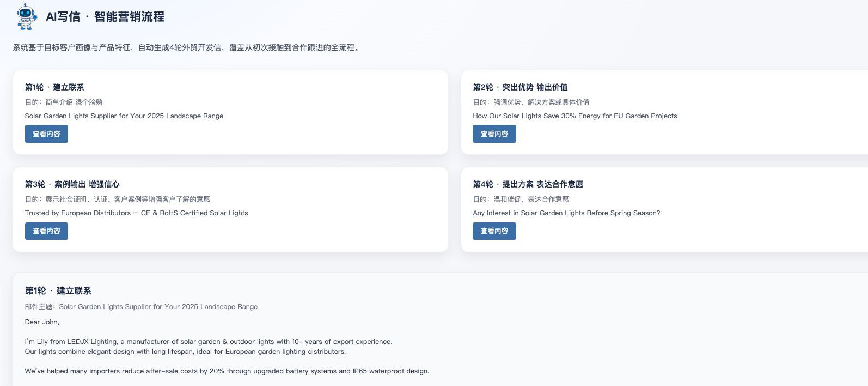The height and width of the screenshot is (386, 868).
Task: Select the 第1轮 · 建立联系 card title
Action: click(x=54, y=87)
